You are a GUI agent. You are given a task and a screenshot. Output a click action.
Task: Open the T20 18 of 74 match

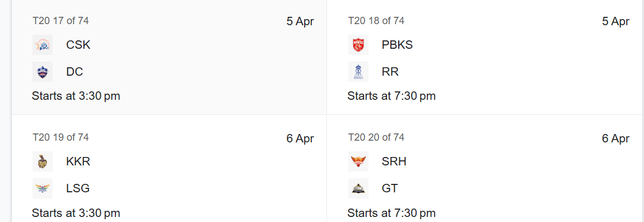coord(485,57)
